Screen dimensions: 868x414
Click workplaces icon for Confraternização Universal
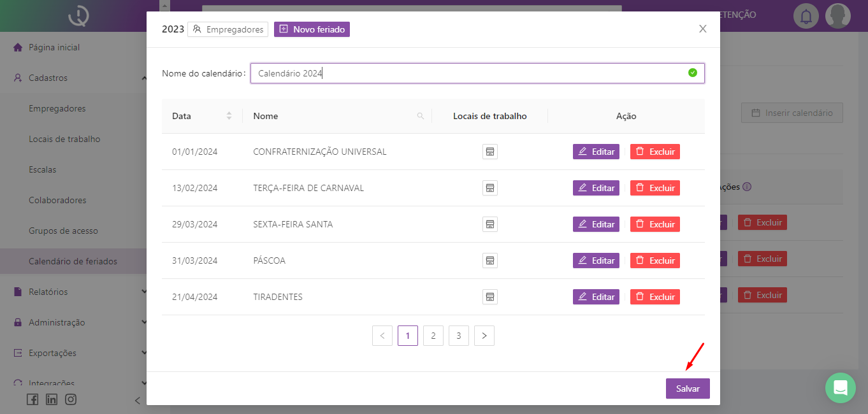[489, 152]
